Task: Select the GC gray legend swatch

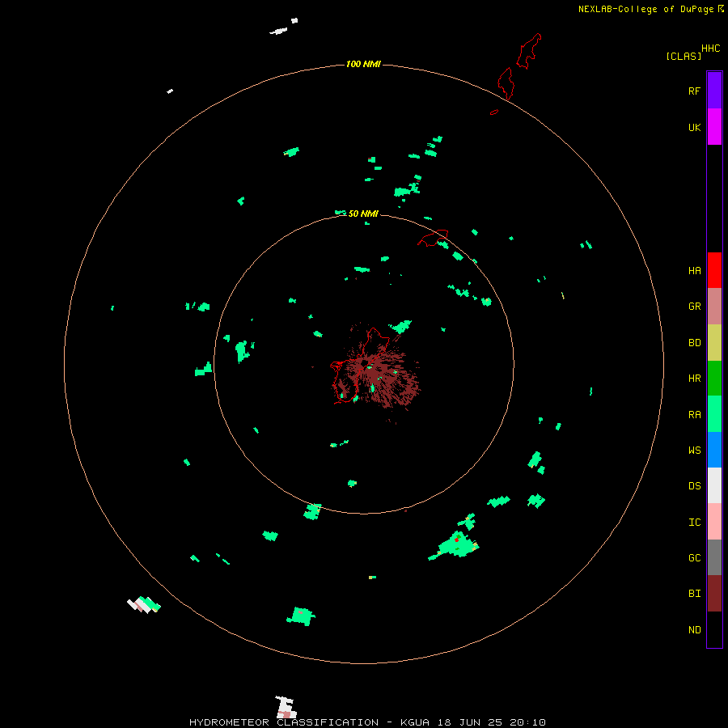Action: pos(714,557)
